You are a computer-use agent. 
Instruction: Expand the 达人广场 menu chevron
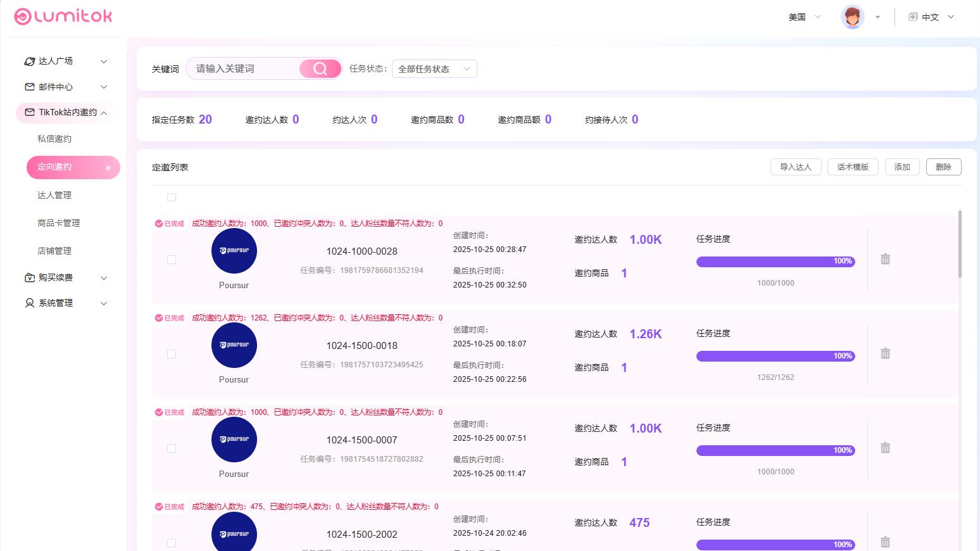(104, 61)
